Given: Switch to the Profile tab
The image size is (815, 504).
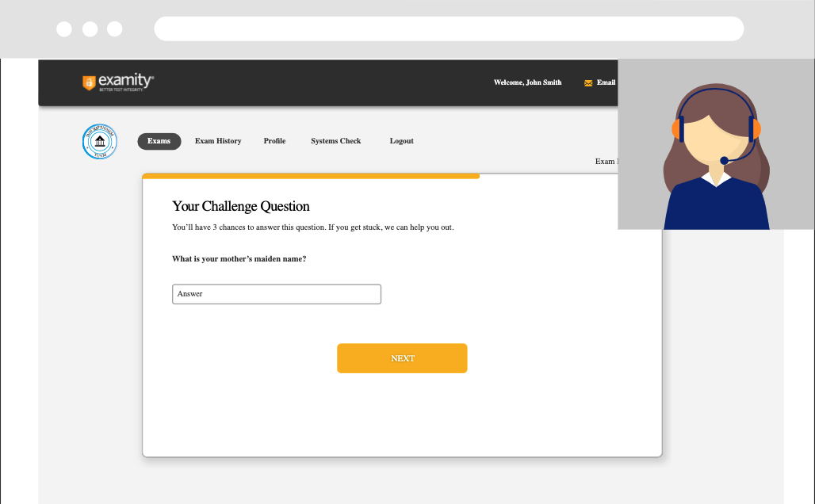Looking at the screenshot, I should click(274, 141).
